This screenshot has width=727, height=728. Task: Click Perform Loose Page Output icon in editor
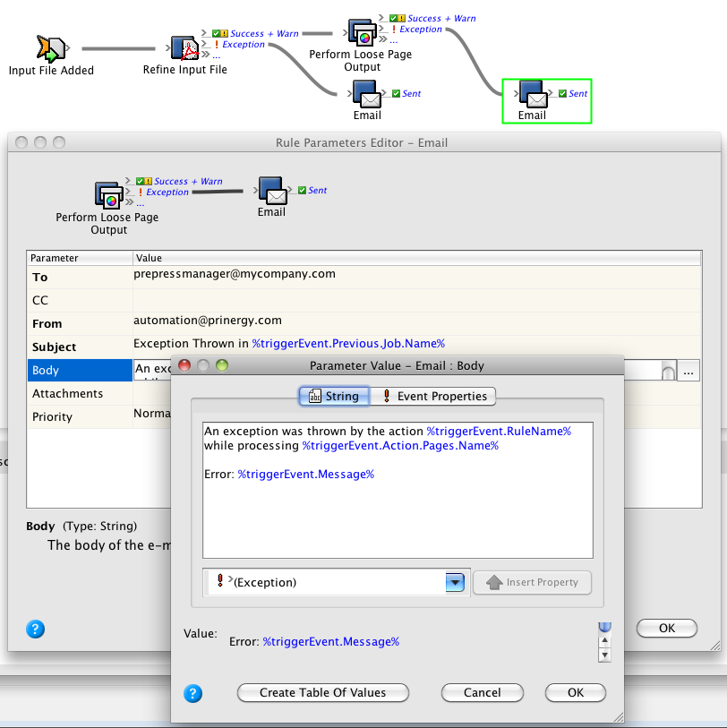(108, 195)
